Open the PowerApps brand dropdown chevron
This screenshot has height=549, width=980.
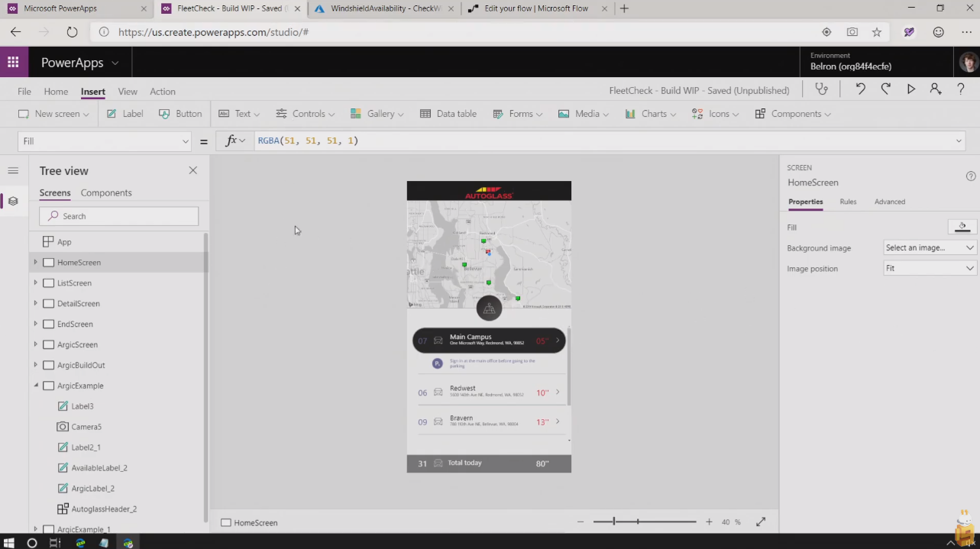click(x=115, y=63)
